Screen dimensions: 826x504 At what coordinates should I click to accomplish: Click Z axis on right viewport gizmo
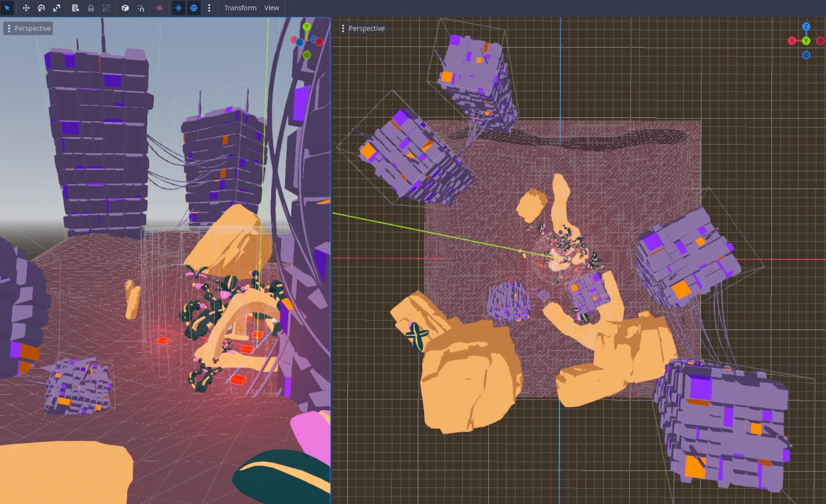point(806,27)
